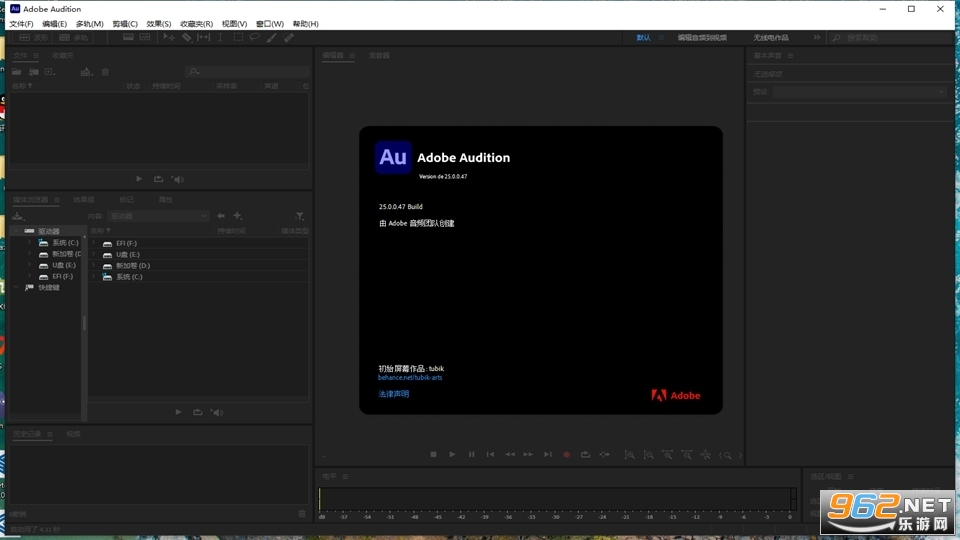Toggle auto-play speaker in the Files panel

pos(178,179)
